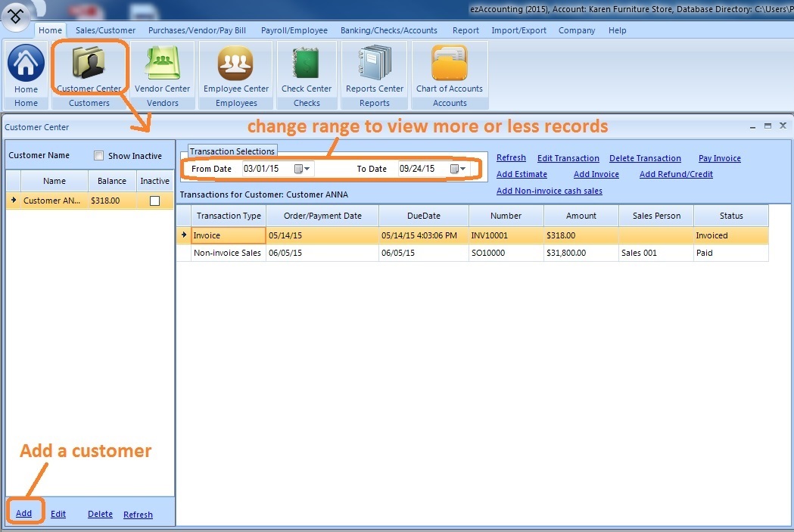
Task: Switch to the Payroll/Employee tab
Action: tap(294, 30)
